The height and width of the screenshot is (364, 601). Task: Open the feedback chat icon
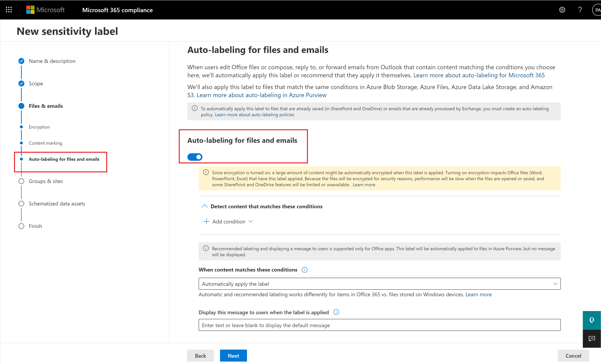[x=591, y=338]
